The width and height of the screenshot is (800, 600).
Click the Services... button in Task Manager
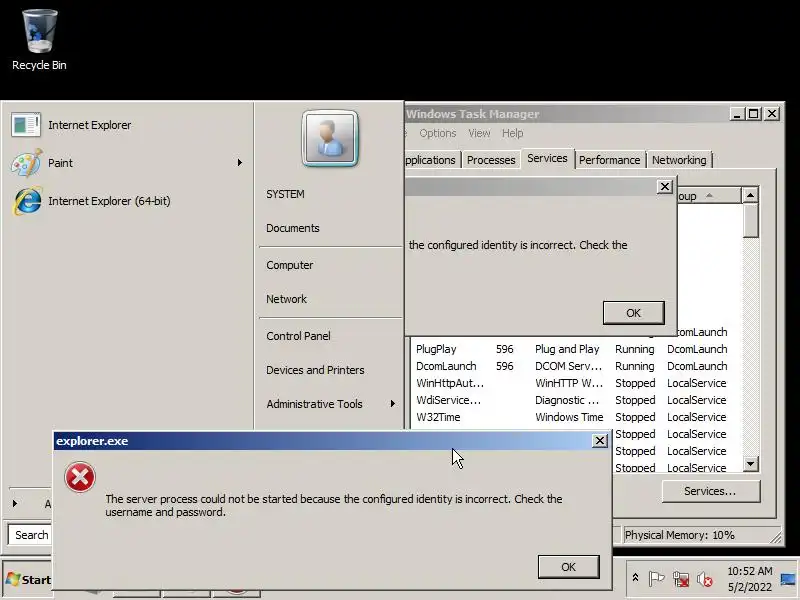(x=711, y=491)
